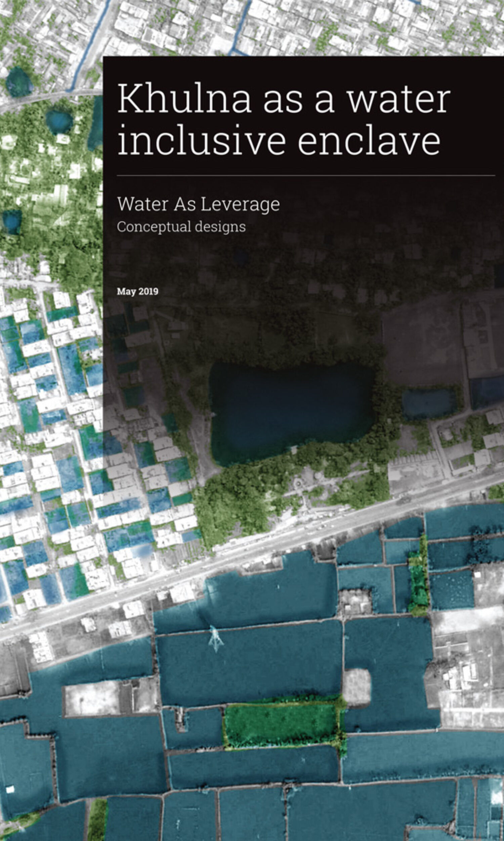The width and height of the screenshot is (504, 841).
Task: Click the "May 2019" date label
Action: coord(137,291)
